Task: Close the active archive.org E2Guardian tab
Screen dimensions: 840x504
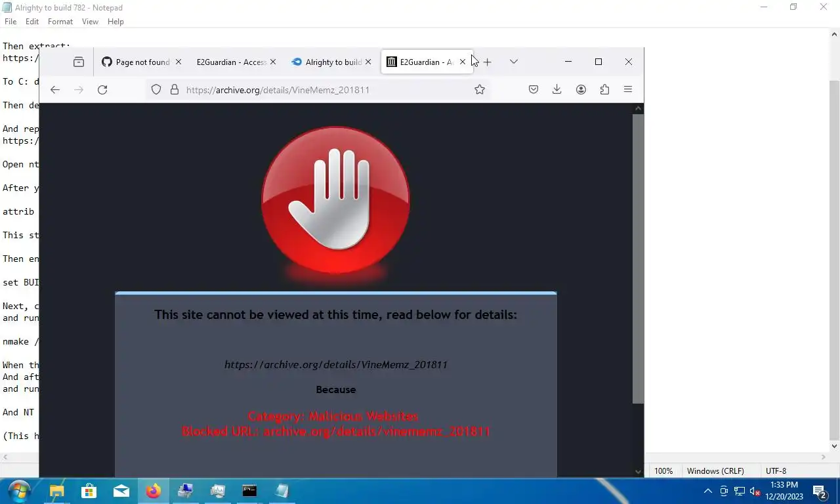Action: coord(463,62)
